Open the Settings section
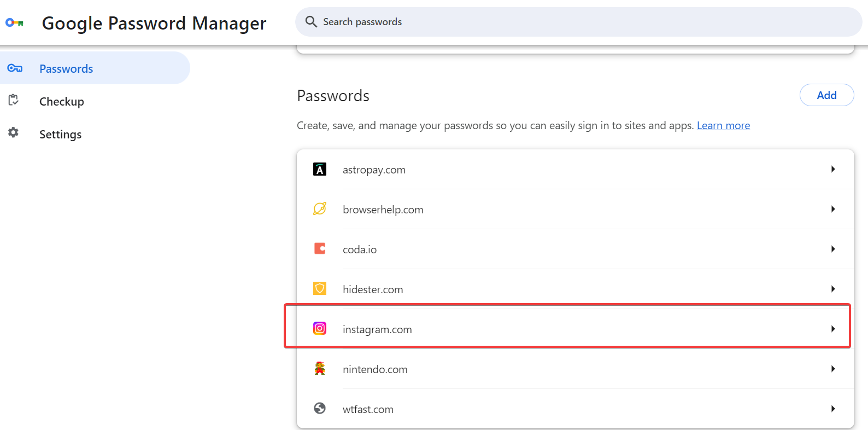Image resolution: width=868 pixels, height=430 pixels. (x=61, y=135)
